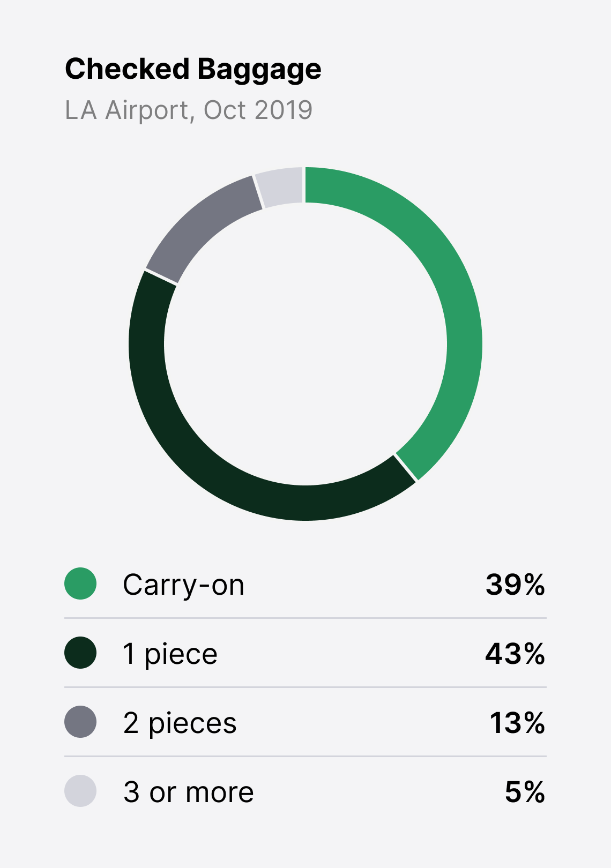Click the Checked Baggage chart title
Image resolution: width=611 pixels, height=868 pixels.
click(x=193, y=70)
